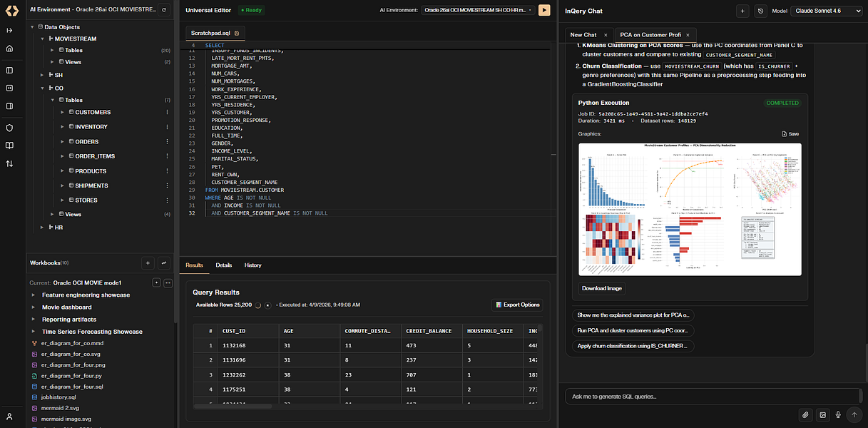Expand the SH schema node
The image size is (868, 428).
pyautogui.click(x=42, y=74)
